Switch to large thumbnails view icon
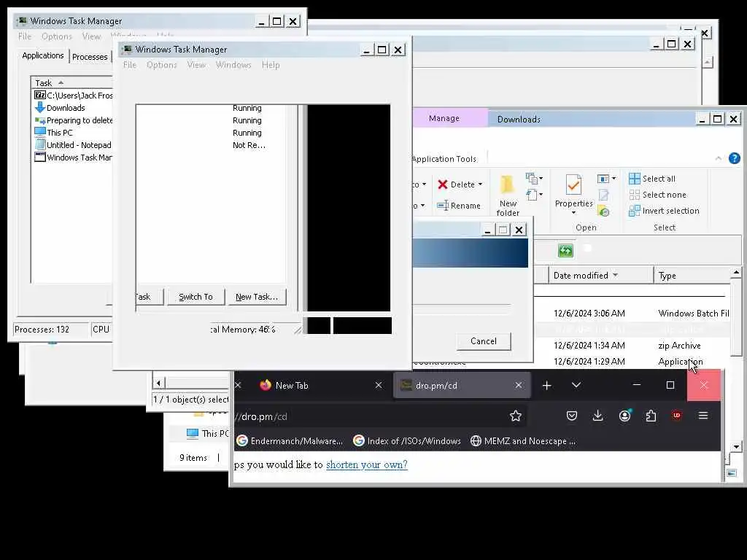Image resolution: width=747 pixels, height=560 pixels. point(731,472)
